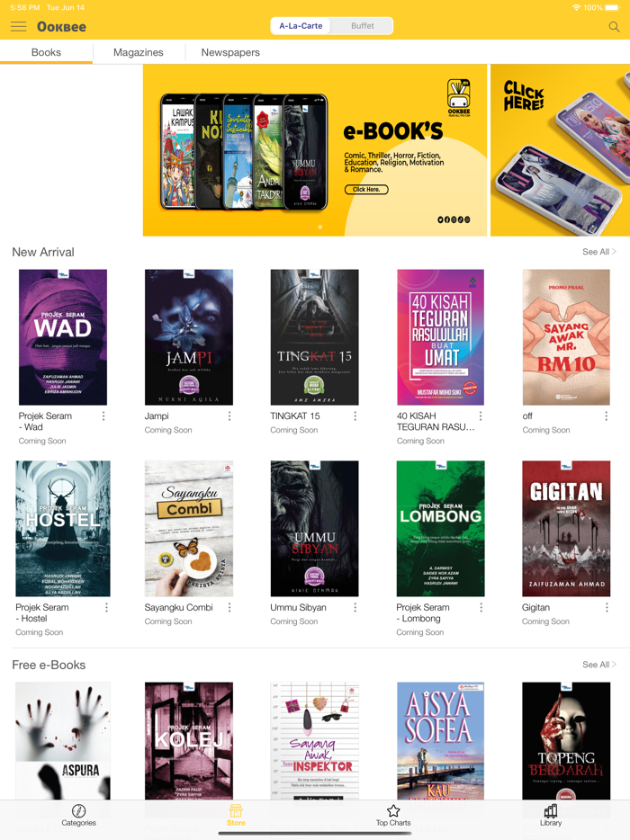Open more options for Gigitan
The image size is (630, 840).
coord(607,607)
